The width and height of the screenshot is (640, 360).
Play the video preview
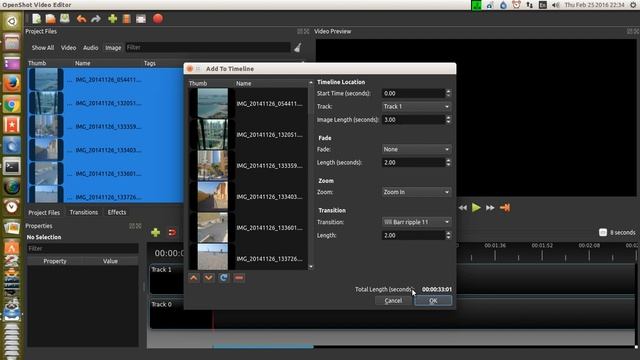476,207
